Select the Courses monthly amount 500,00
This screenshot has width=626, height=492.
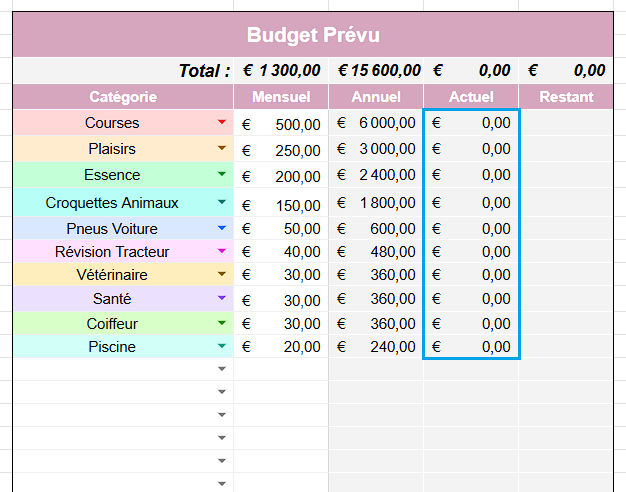pos(281,124)
